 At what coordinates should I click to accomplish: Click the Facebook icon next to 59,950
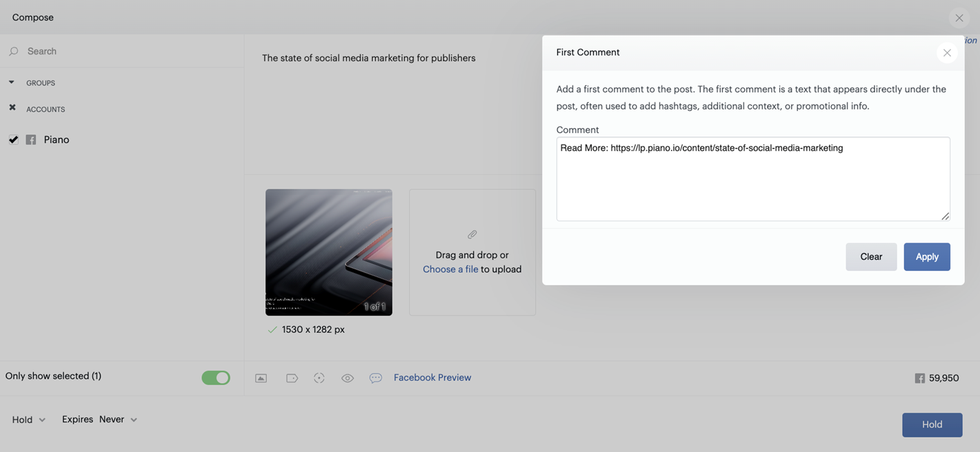[919, 378]
